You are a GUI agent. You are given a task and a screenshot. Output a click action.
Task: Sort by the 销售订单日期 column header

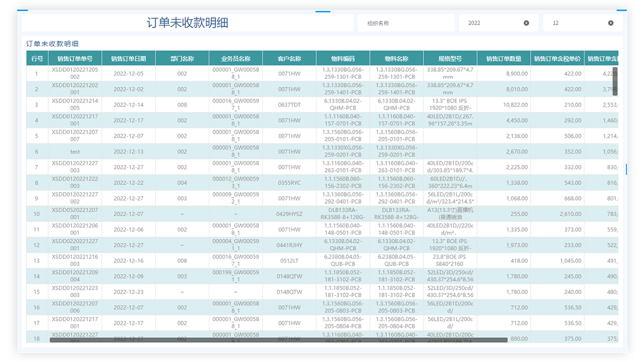[x=128, y=59]
